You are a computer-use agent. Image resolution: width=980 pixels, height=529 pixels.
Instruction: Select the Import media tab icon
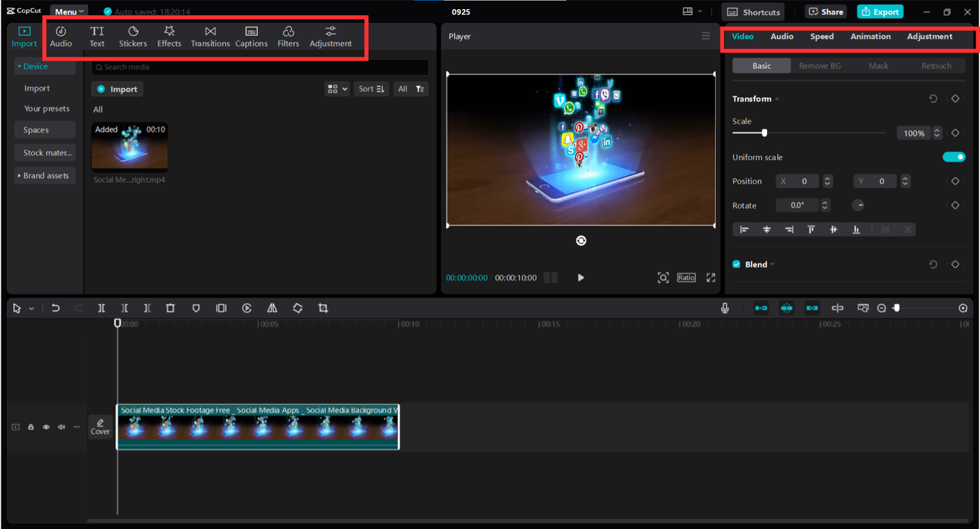24,36
